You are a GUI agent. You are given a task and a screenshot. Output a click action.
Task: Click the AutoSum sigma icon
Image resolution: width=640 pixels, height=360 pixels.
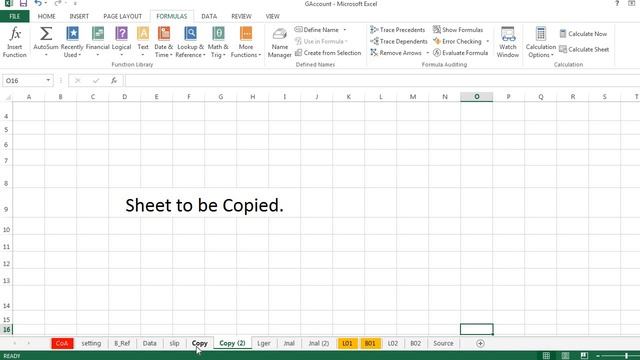click(x=46, y=34)
